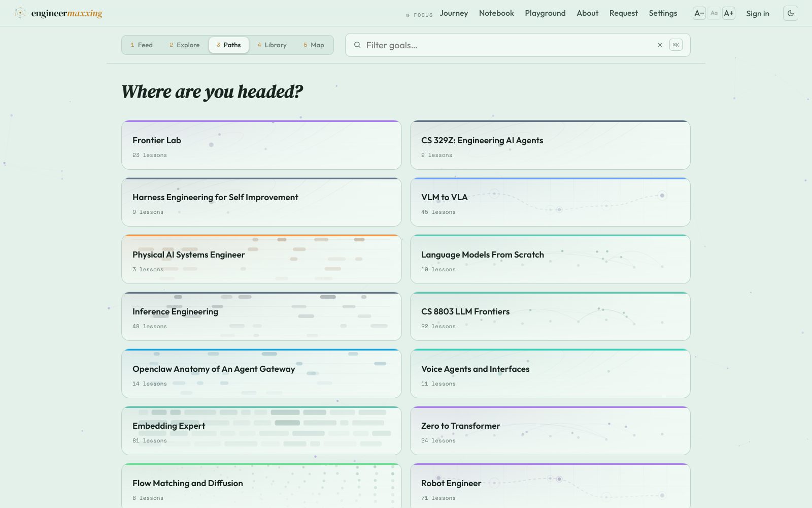Select the Physical AI Systems Engineer card

tap(261, 259)
